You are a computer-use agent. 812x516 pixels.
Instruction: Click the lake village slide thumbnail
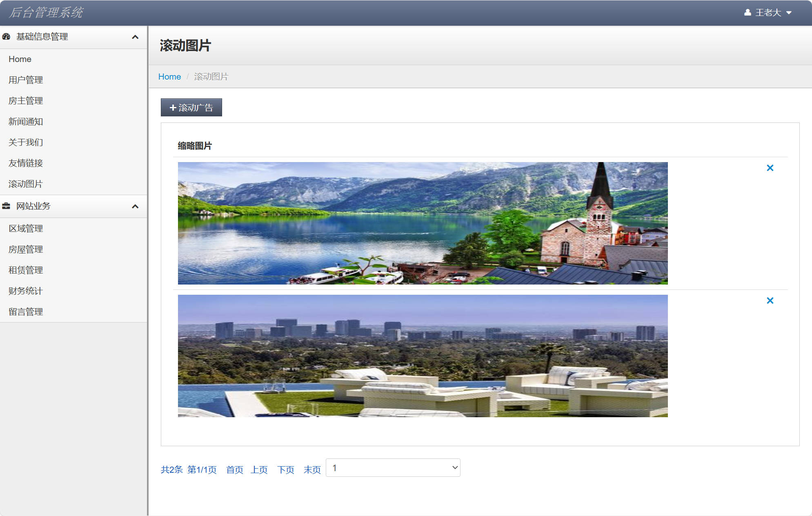422,223
